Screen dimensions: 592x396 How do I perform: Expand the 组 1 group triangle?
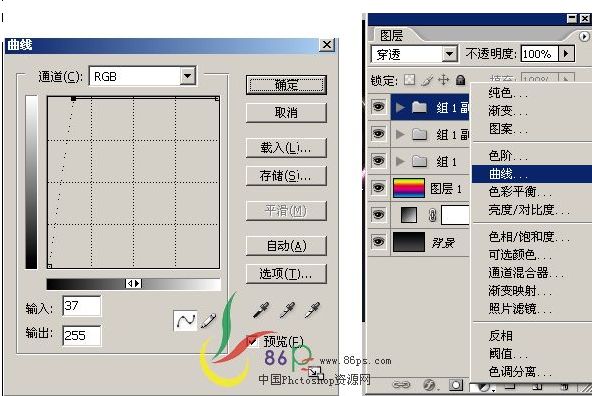point(400,162)
